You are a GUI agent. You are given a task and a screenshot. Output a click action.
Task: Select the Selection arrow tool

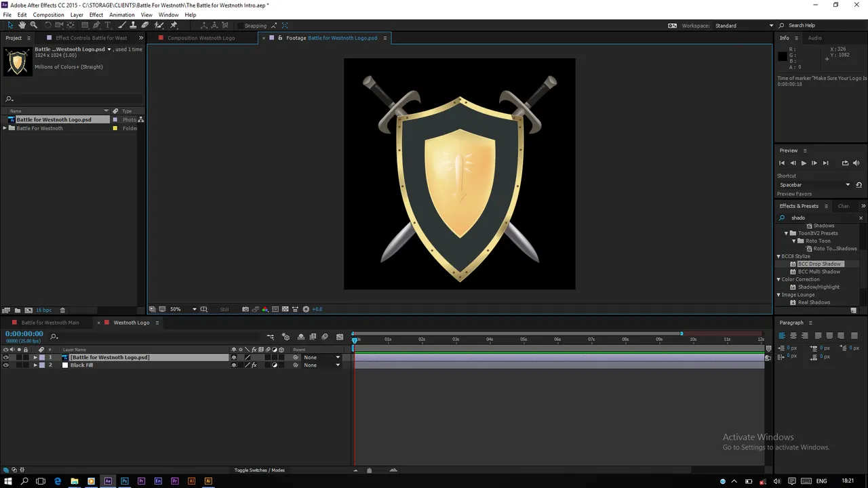click(10, 25)
